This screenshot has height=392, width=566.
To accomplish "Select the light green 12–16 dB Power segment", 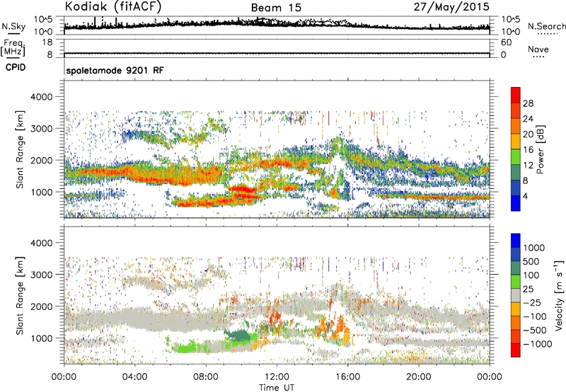I will point(516,157).
